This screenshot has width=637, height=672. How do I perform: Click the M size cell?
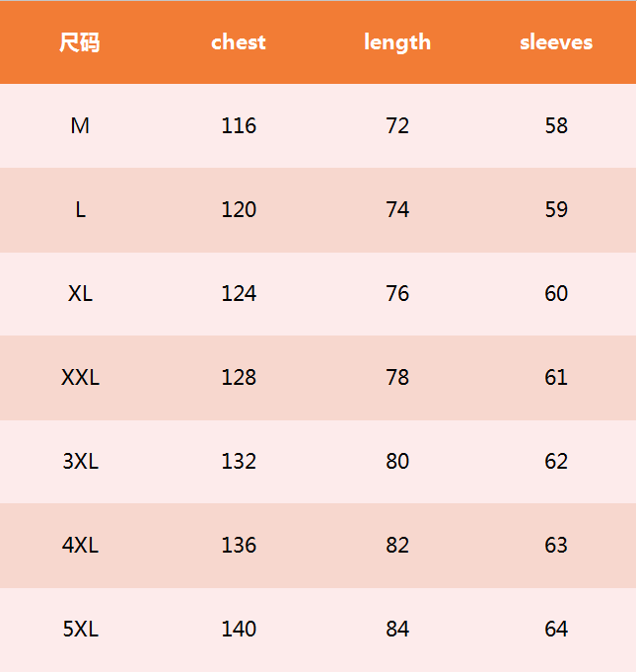pyautogui.click(x=80, y=126)
